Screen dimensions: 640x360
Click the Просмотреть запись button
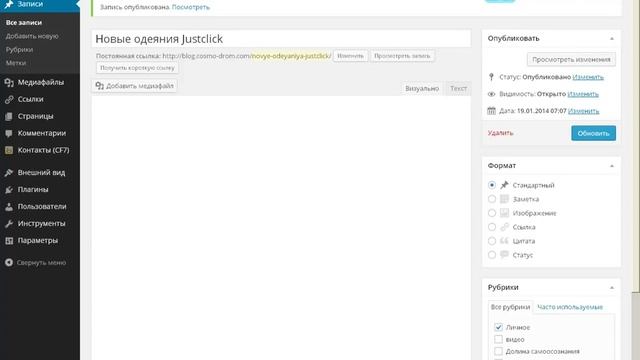402,56
